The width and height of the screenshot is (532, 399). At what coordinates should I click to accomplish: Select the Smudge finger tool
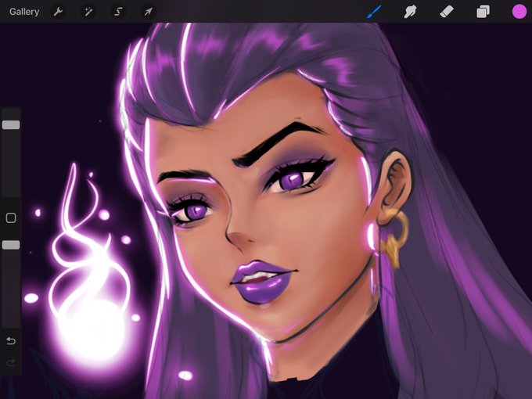coord(410,12)
